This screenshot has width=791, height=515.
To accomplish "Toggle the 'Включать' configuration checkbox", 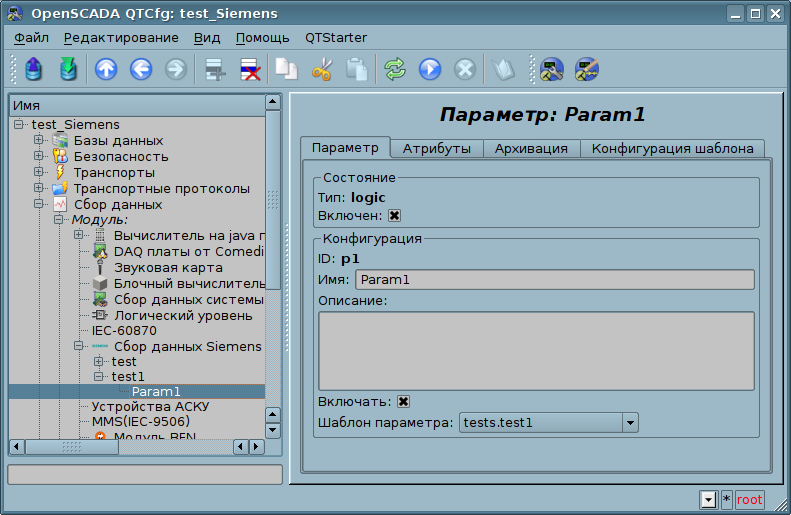I will click(x=404, y=402).
